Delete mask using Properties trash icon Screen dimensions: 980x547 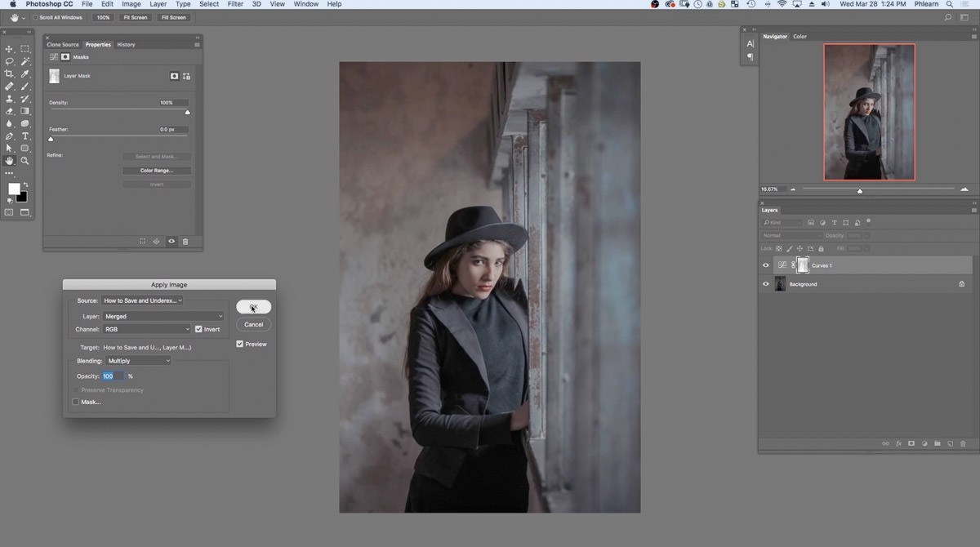tap(185, 242)
